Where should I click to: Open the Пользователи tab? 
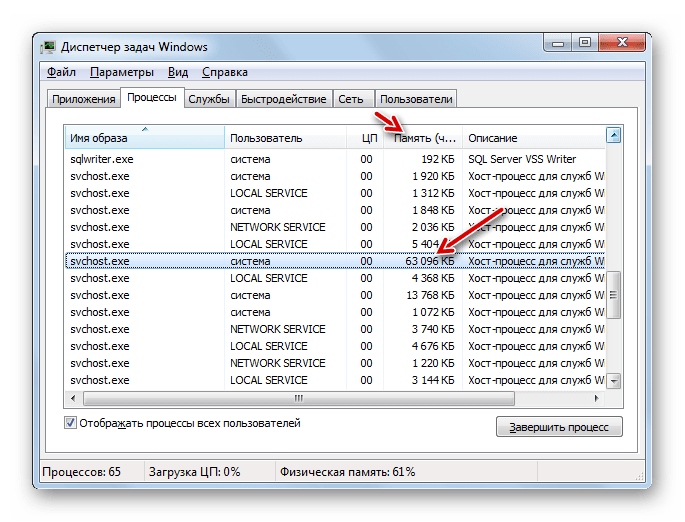pyautogui.click(x=416, y=99)
